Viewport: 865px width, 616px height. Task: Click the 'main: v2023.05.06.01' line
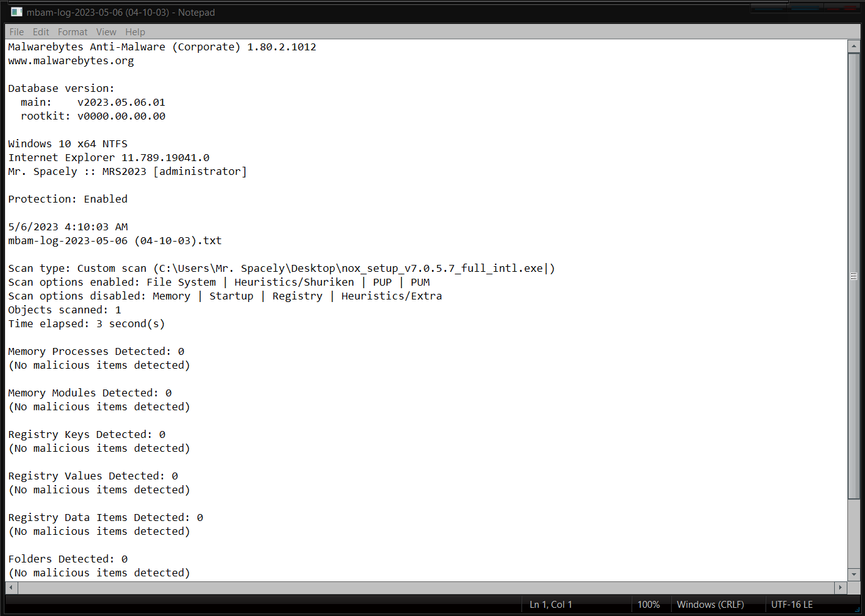tap(93, 103)
